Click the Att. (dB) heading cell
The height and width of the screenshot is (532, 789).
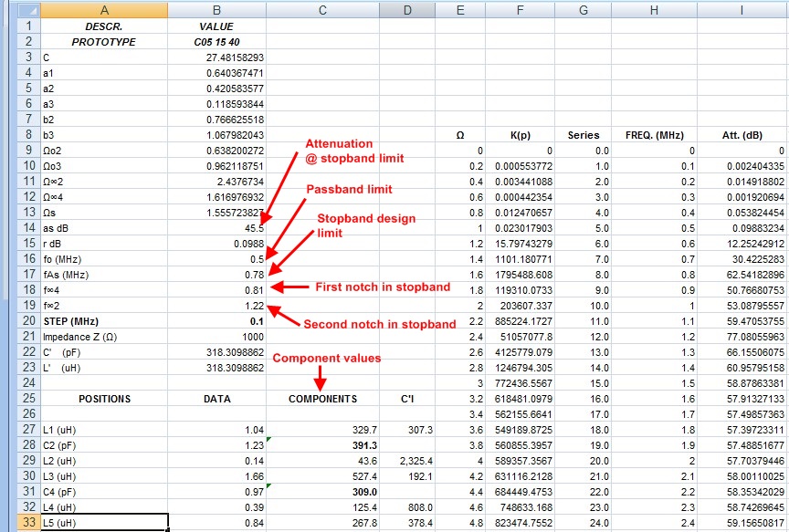(742, 135)
